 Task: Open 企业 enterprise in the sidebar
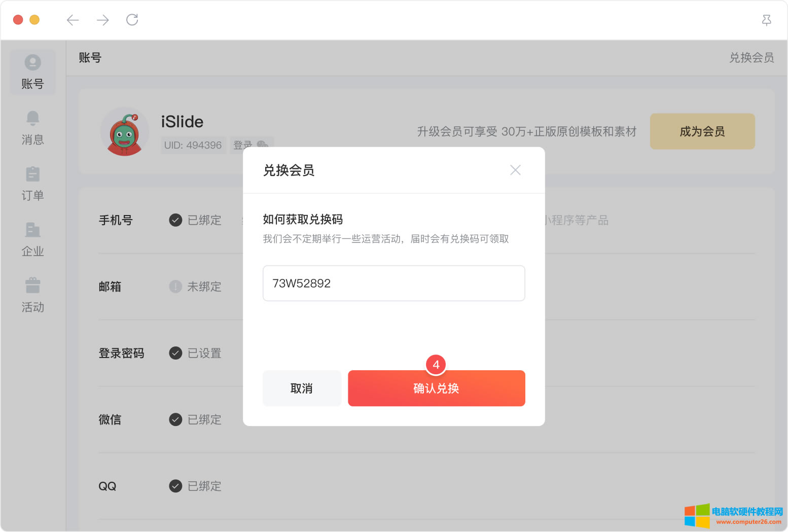point(33,240)
